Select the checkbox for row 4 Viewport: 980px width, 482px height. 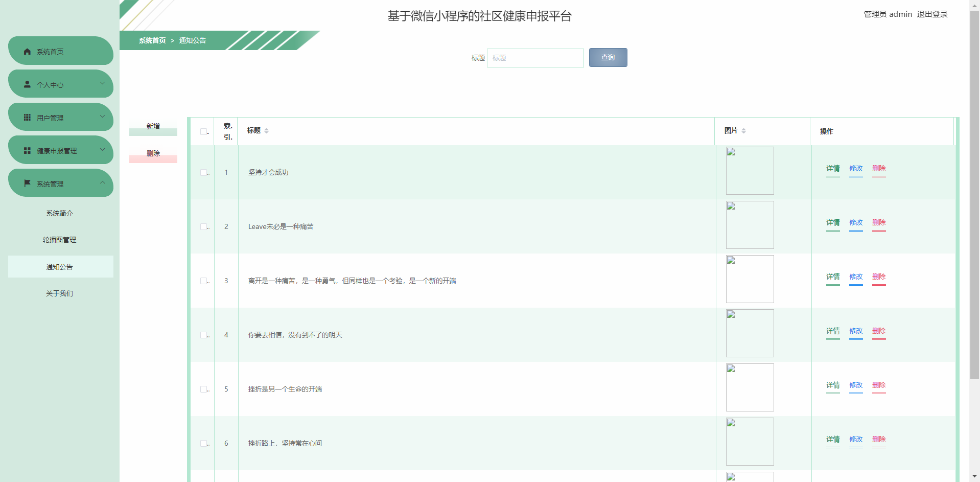pos(204,335)
